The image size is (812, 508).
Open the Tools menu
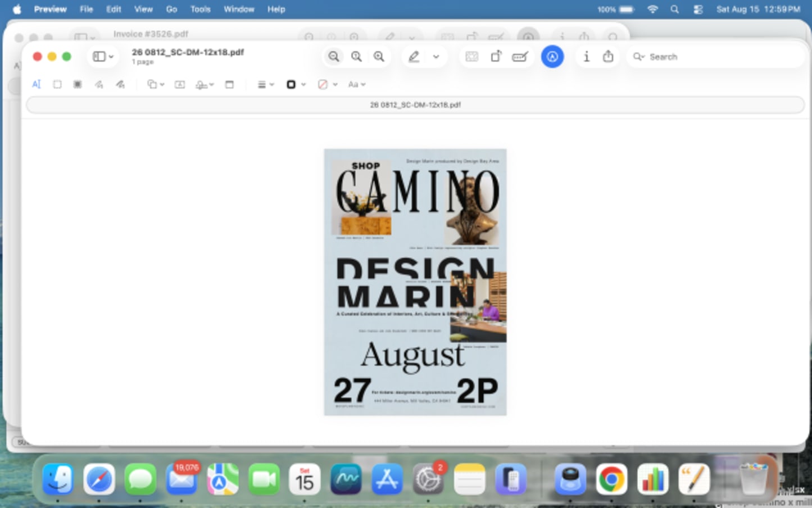pos(200,9)
